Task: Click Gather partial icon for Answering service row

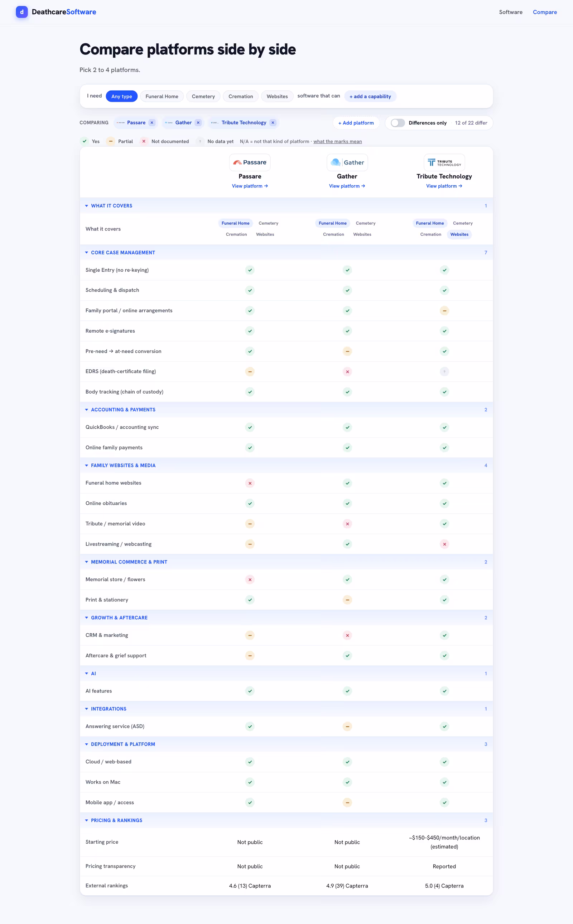Action: (347, 727)
